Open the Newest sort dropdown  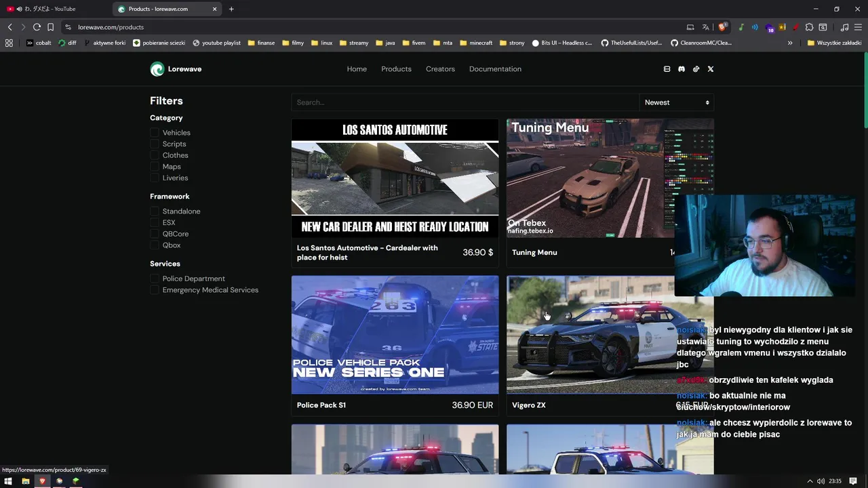[677, 102]
